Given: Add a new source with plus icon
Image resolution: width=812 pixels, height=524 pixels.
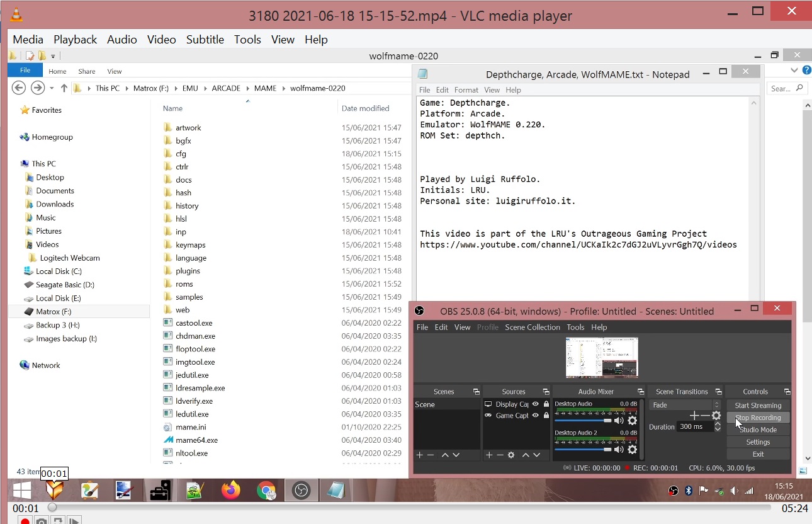Looking at the screenshot, I should (488, 455).
